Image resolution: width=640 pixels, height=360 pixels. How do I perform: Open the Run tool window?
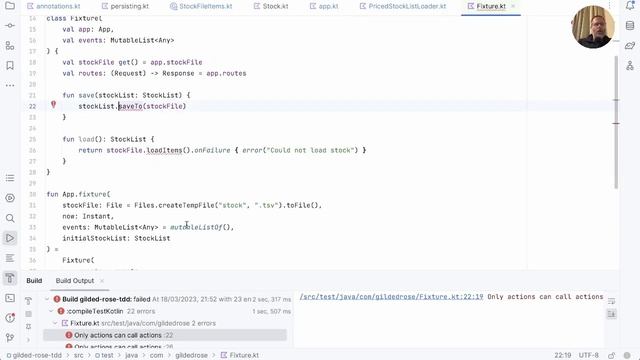10,238
